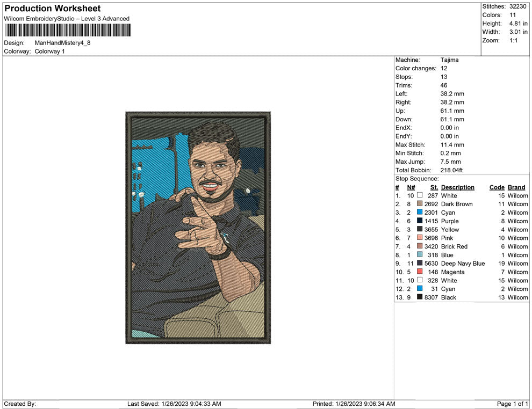Click the Height value '4.81 in'

click(518, 24)
